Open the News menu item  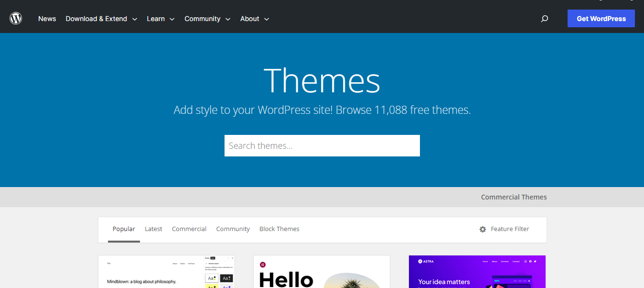click(47, 19)
